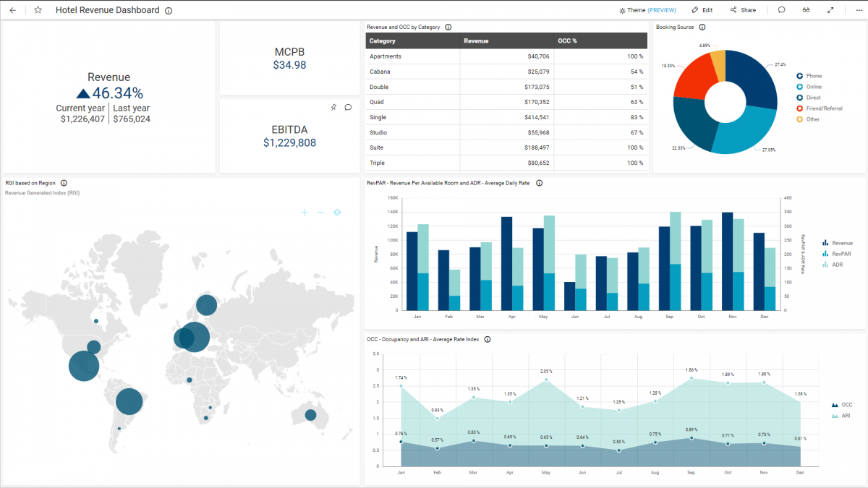Click the info icon next to RGI based on Region

pyautogui.click(x=64, y=183)
